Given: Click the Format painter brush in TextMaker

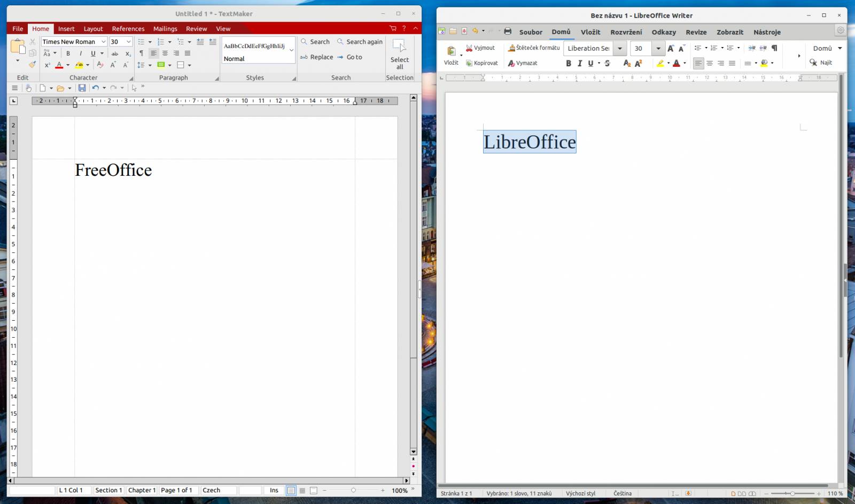Looking at the screenshot, I should coord(33,65).
